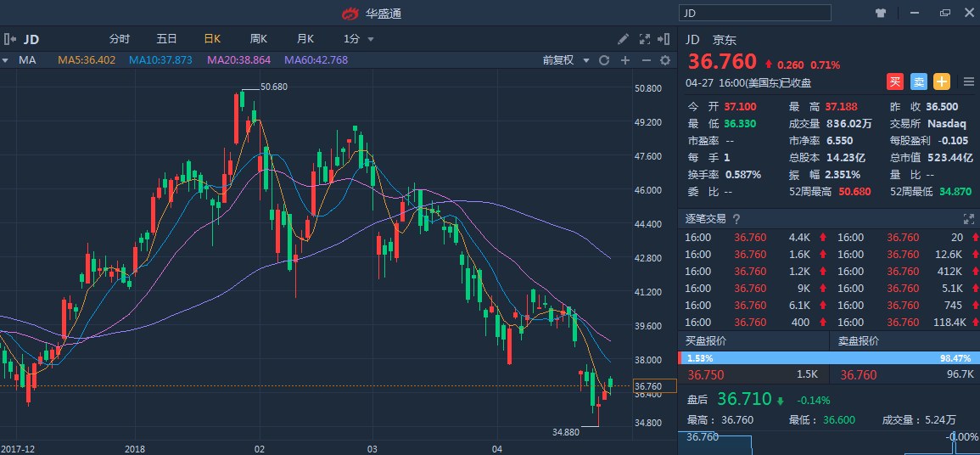Image resolution: width=980 pixels, height=455 pixels.
Task: Open chart indicator settings gear
Action: point(665,60)
